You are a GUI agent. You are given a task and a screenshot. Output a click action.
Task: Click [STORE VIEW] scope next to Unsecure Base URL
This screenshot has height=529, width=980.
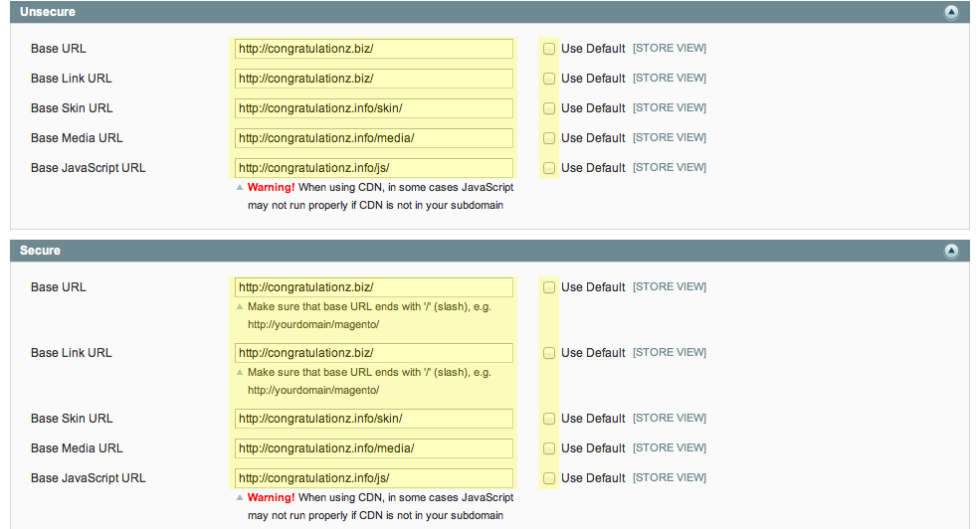670,48
